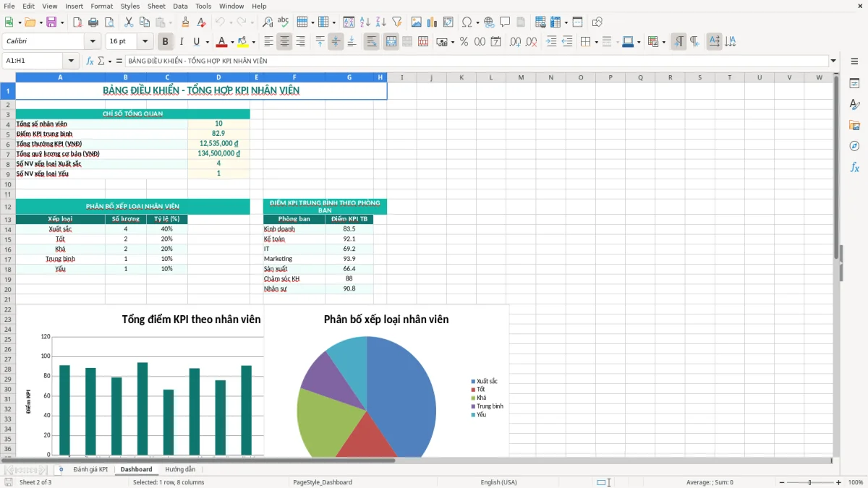Open the Font Color dropdown arrow

pyautogui.click(x=232, y=42)
